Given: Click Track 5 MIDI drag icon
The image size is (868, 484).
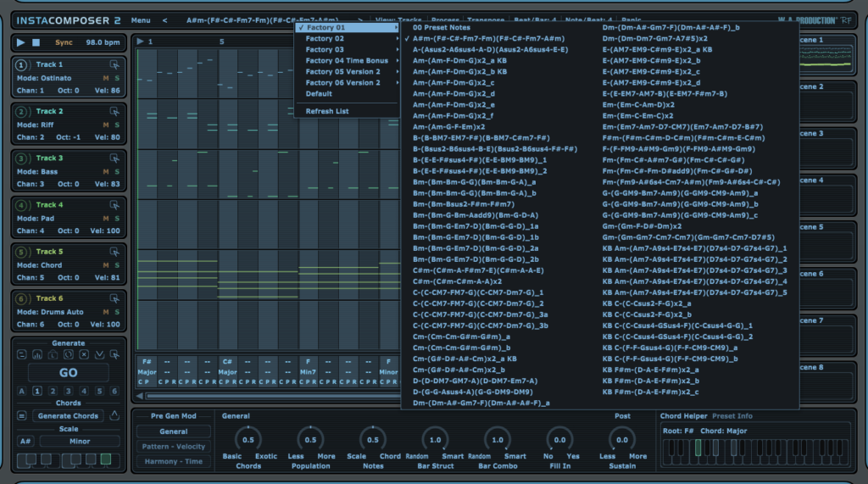Looking at the screenshot, I should click(114, 252).
